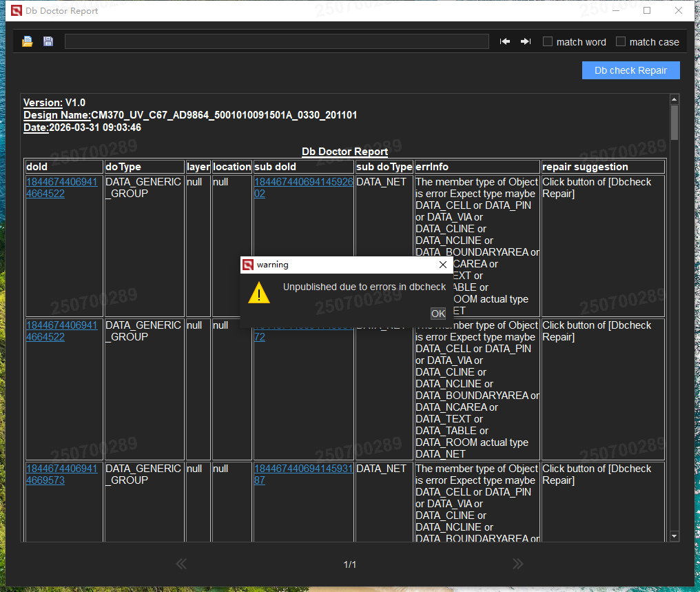The width and height of the screenshot is (700, 592).
Task: Go to previous report page chevron
Action: pyautogui.click(x=181, y=564)
